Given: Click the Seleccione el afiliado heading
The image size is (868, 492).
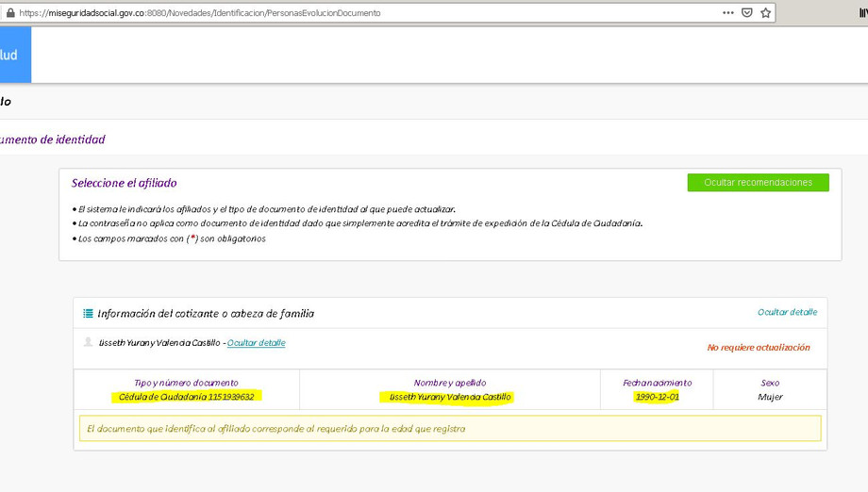Looking at the screenshot, I should (124, 183).
